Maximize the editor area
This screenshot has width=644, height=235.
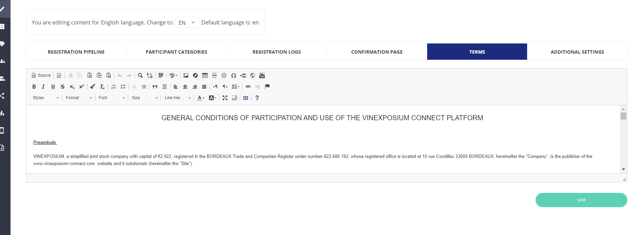[x=225, y=98]
